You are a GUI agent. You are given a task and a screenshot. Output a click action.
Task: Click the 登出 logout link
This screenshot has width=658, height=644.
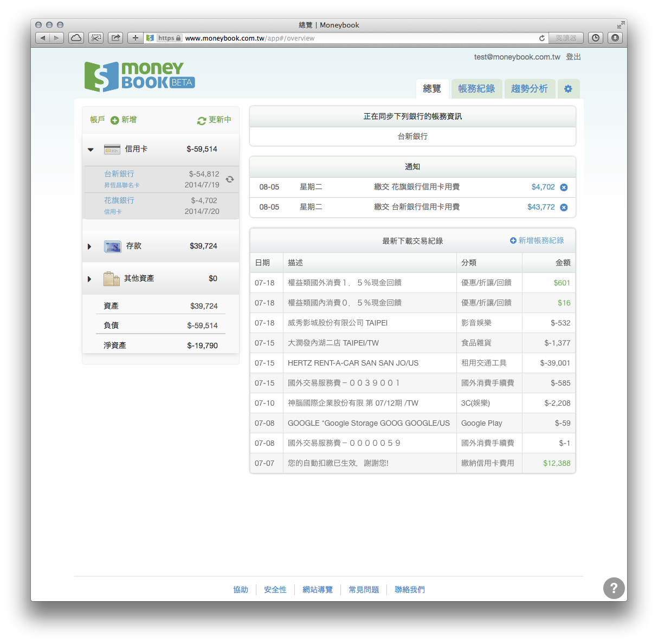tap(573, 56)
